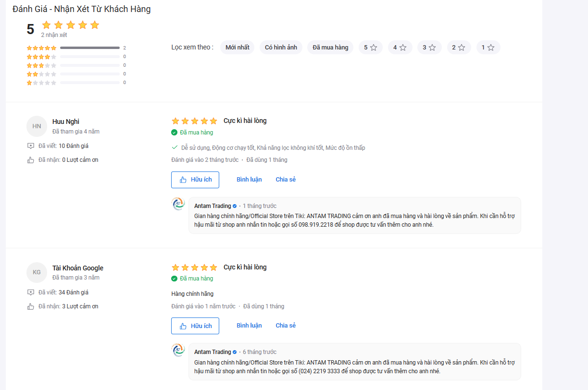Viewport: 588px width, 390px height.
Task: Click the review icon beside '34 Đánh giá'
Action: click(x=31, y=292)
